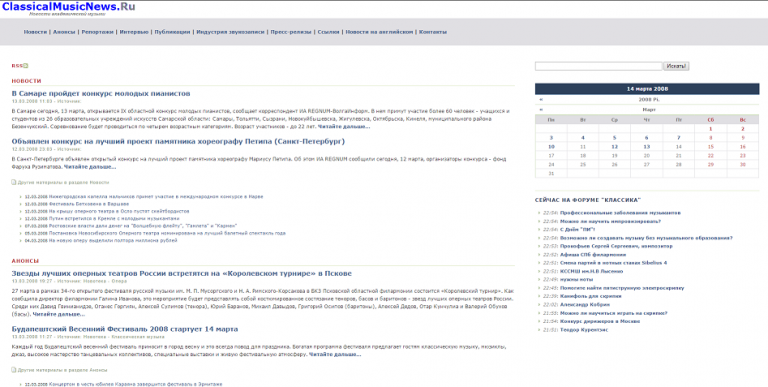Open 'Другие материалы в разделе Новости' link
The height and width of the screenshot is (387, 768).
63,182
